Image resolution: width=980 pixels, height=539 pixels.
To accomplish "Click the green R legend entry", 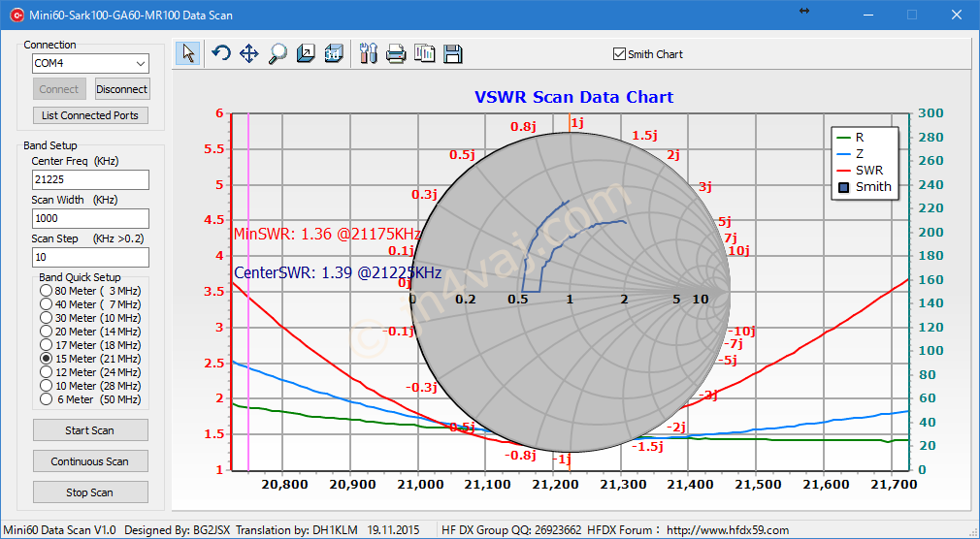I will coord(851,138).
